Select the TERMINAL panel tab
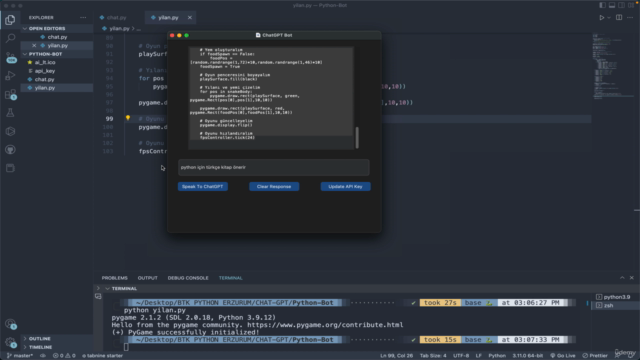640x360 pixels. (231, 278)
